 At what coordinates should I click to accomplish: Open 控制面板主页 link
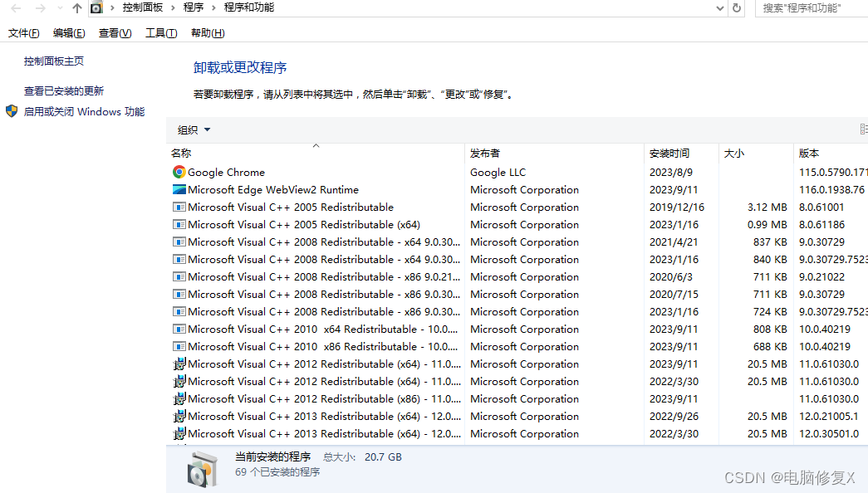[x=54, y=61]
